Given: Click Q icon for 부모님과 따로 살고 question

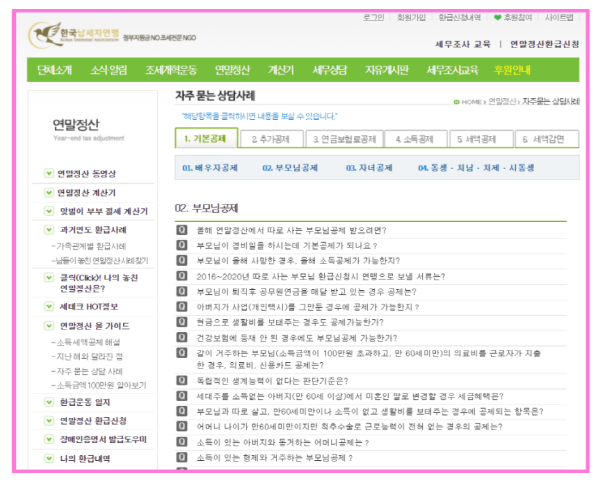Looking at the screenshot, I should tap(181, 411).
